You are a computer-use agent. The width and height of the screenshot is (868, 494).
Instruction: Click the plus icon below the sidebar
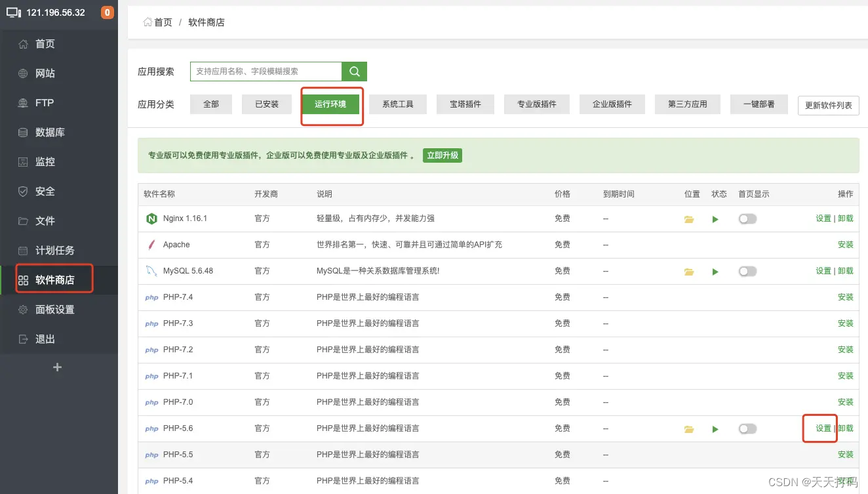pyautogui.click(x=57, y=367)
